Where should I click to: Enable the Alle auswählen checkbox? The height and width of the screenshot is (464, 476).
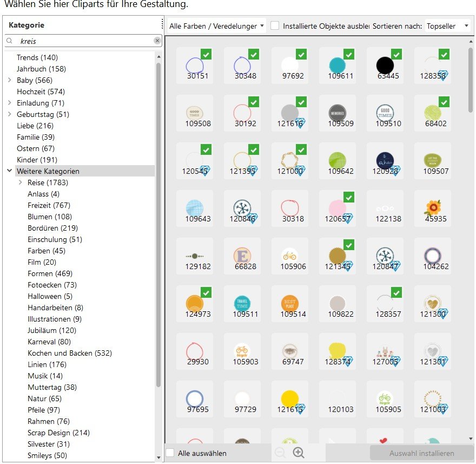(170, 453)
